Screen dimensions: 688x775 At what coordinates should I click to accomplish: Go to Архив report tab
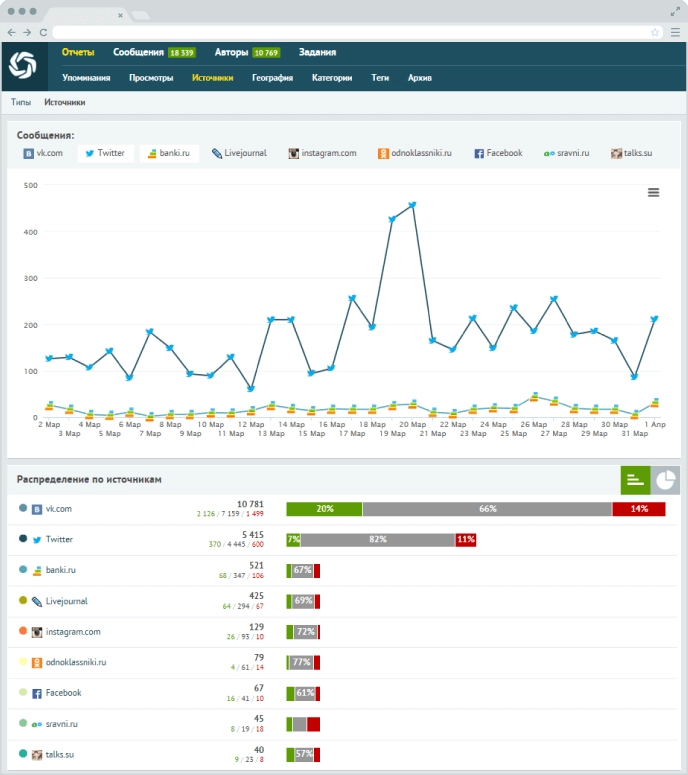[420, 78]
